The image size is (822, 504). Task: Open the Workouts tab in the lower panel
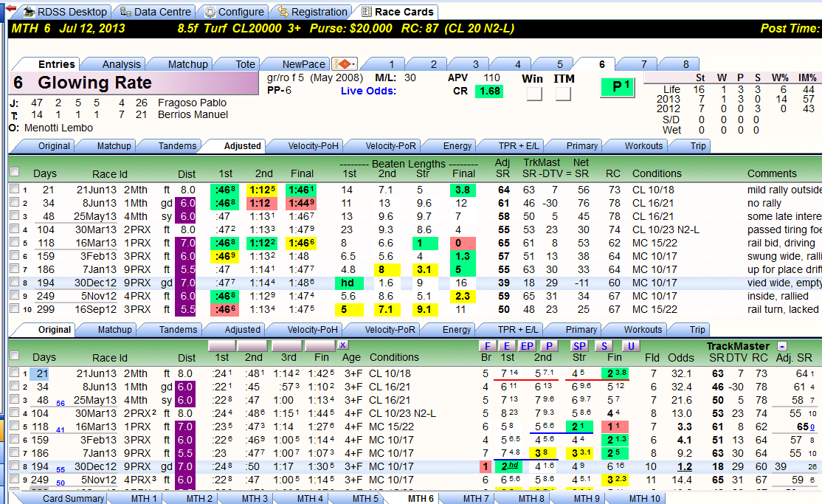[643, 329]
